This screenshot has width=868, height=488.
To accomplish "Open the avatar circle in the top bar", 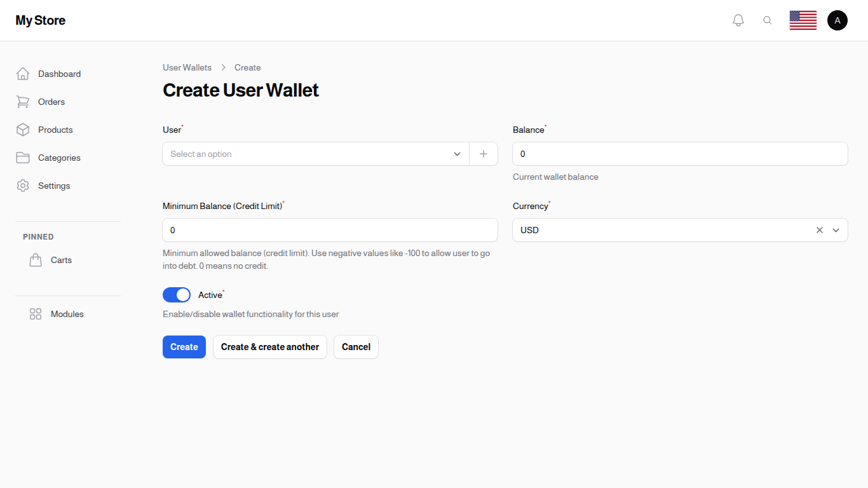I will click(x=837, y=20).
